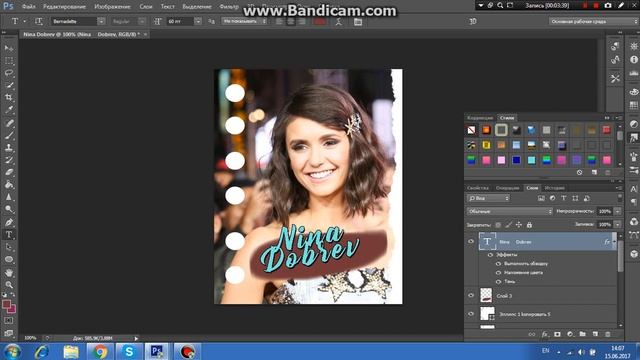Viewport: 640px width, 360px height.
Task: Click 3D button in options bar
Action: click(x=473, y=21)
